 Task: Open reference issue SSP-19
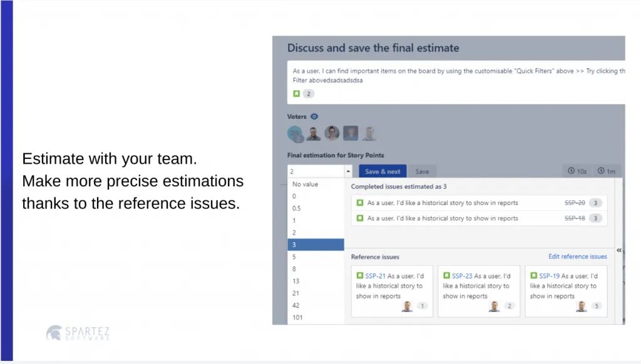pyautogui.click(x=549, y=276)
